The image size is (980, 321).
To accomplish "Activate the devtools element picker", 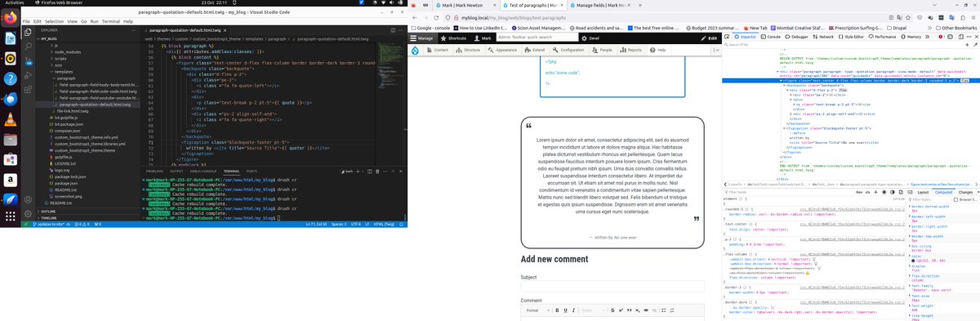I will (726, 37).
